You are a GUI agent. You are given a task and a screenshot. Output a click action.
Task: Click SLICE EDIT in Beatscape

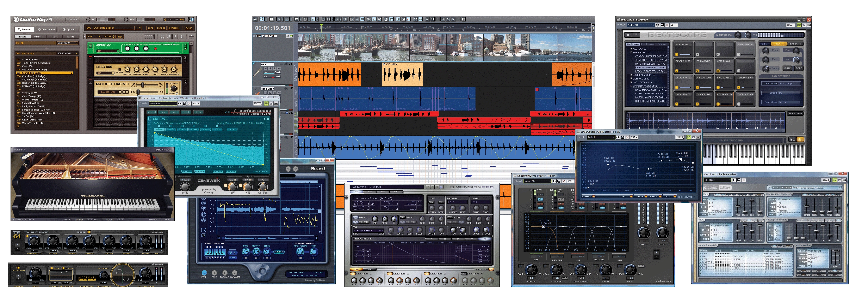point(795,113)
